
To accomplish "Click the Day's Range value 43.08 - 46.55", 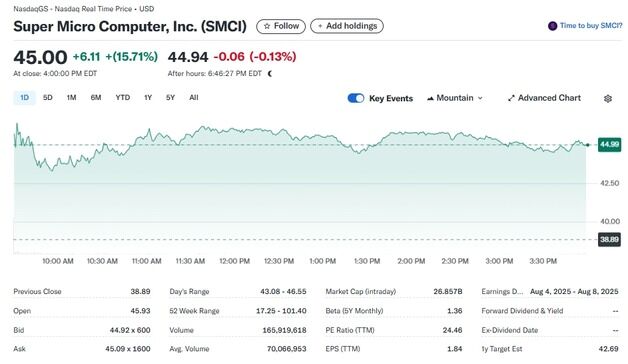I will [x=283, y=292].
